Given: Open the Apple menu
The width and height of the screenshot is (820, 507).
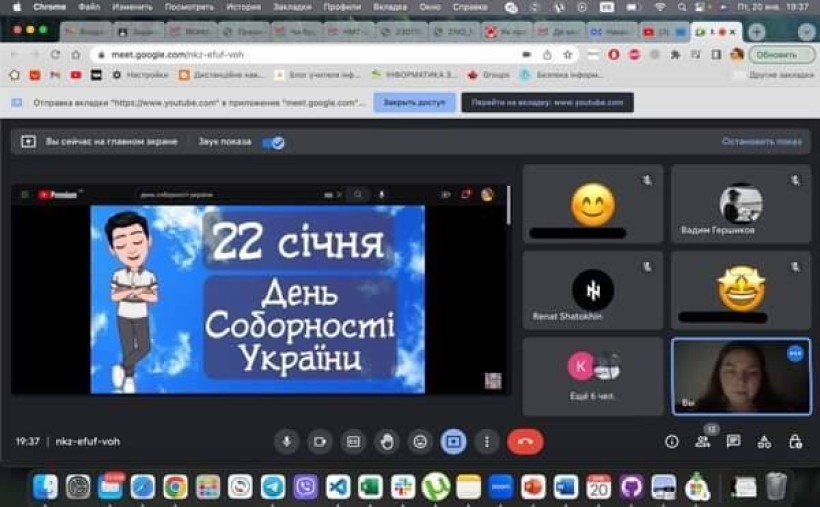Looking at the screenshot, I should pos(17,7).
